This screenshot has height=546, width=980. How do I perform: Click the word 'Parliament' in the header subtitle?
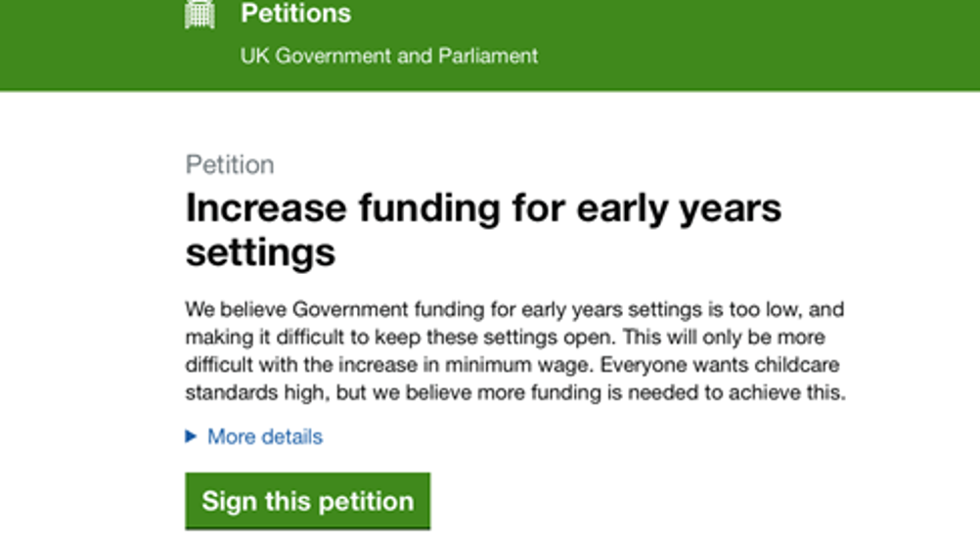pos(488,57)
